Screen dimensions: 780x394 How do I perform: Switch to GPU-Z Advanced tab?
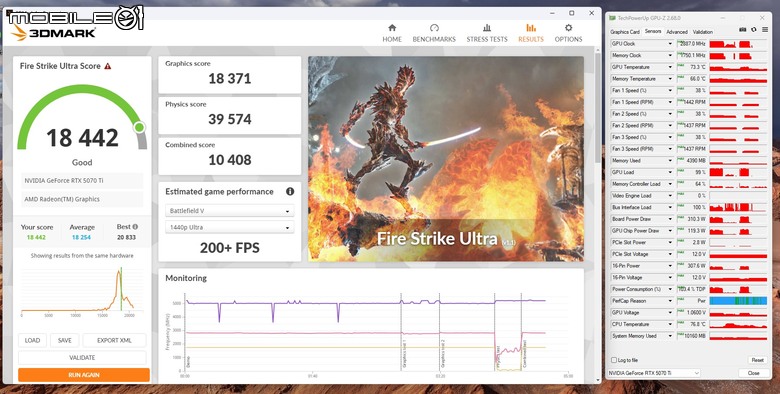[x=677, y=32]
